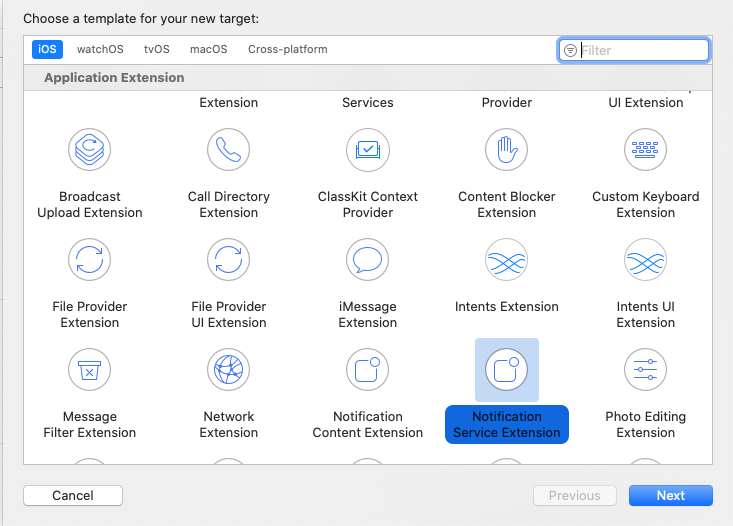Click the Notification Service Extension label
The width and height of the screenshot is (733, 526).
coord(507,424)
